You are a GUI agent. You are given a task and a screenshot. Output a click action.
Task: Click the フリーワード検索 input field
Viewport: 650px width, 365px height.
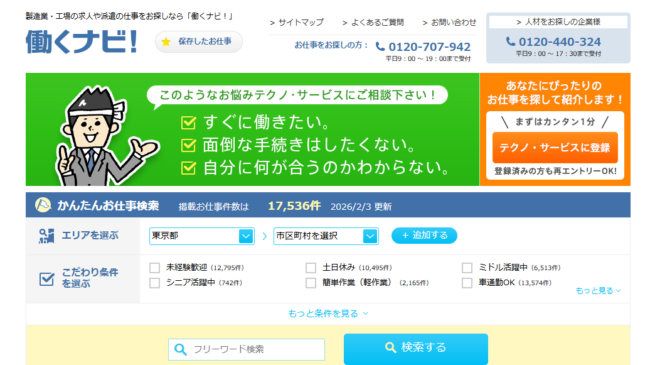click(247, 349)
